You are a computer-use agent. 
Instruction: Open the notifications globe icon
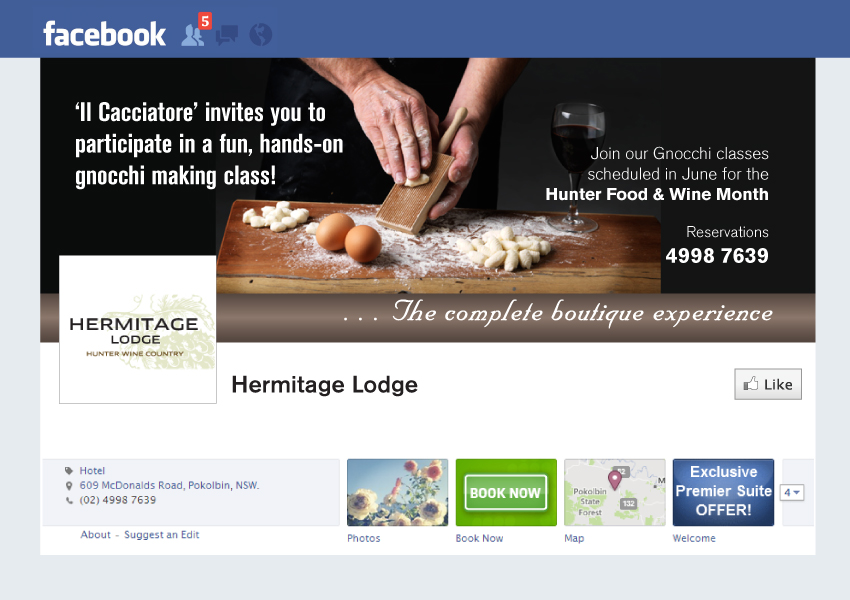pos(261,35)
